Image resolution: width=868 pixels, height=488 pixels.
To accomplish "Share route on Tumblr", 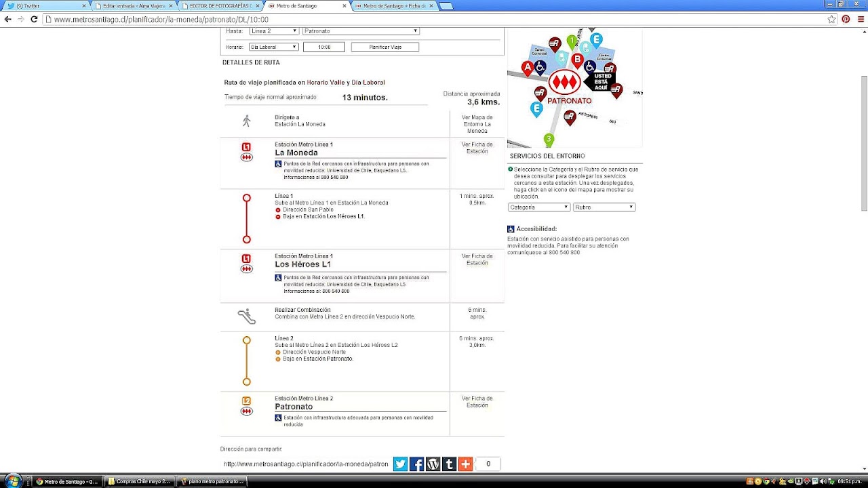I will (x=449, y=464).
